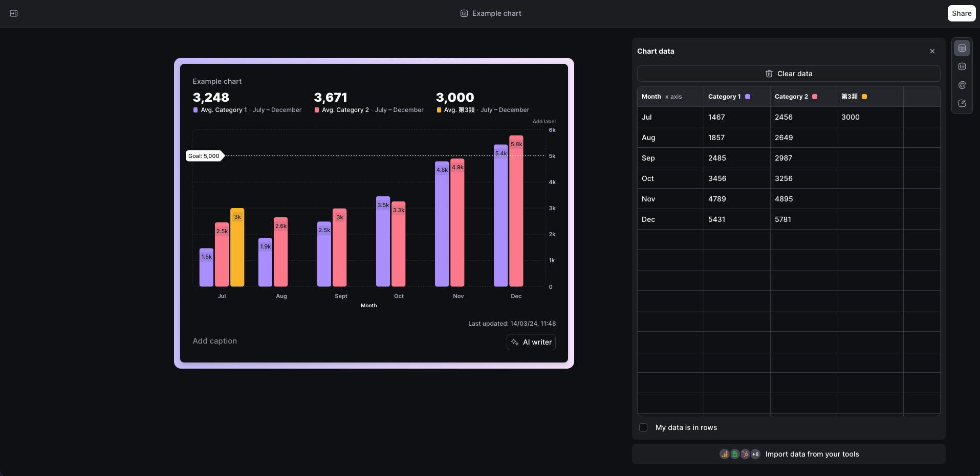Select the cell with value 2456
The image size is (980, 476).
(x=803, y=117)
